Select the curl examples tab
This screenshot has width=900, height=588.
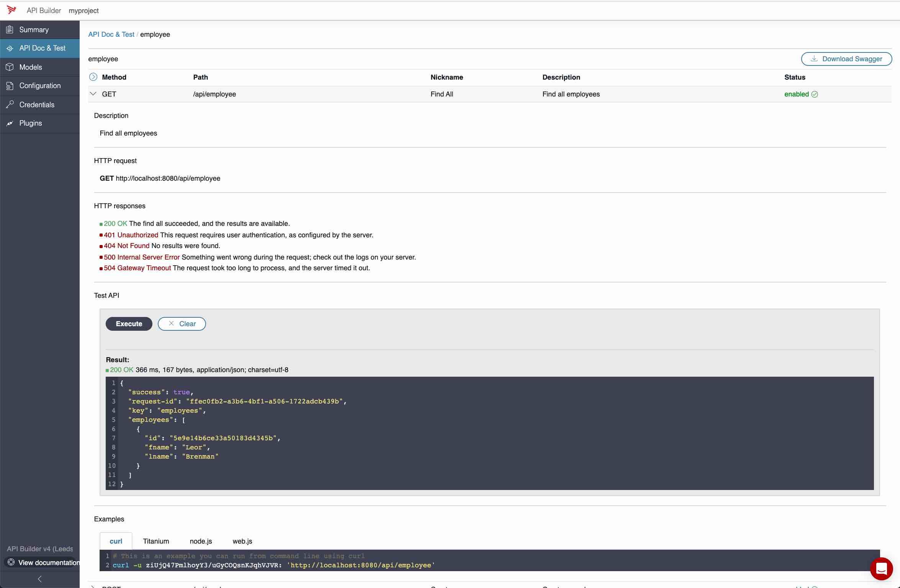116,541
